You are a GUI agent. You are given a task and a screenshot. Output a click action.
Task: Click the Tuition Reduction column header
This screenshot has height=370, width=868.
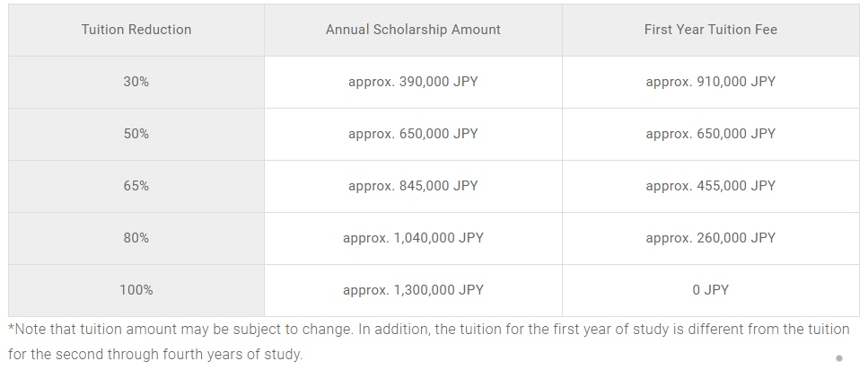(136, 30)
